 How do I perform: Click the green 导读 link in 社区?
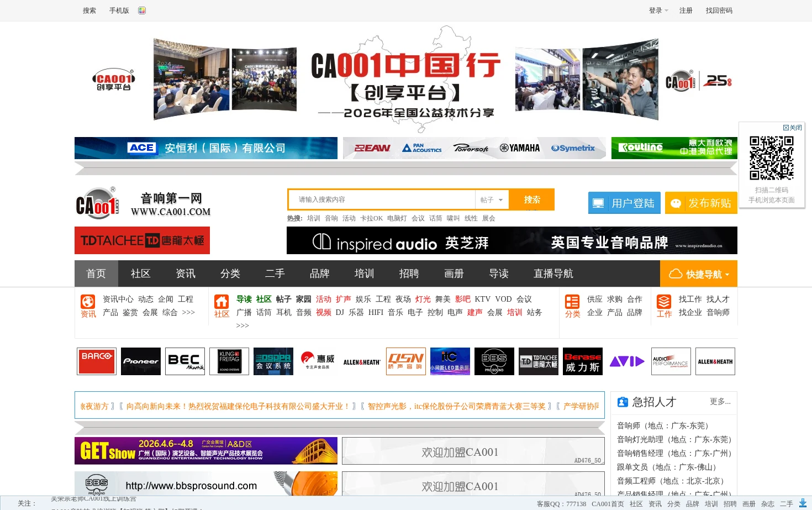pos(244,299)
